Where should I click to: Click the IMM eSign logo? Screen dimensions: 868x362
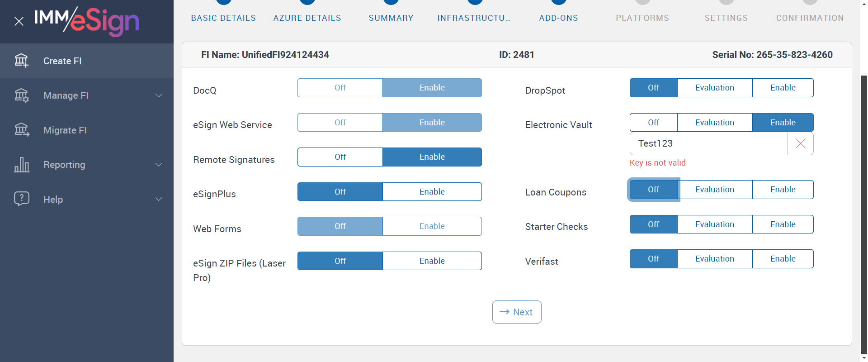tap(87, 21)
